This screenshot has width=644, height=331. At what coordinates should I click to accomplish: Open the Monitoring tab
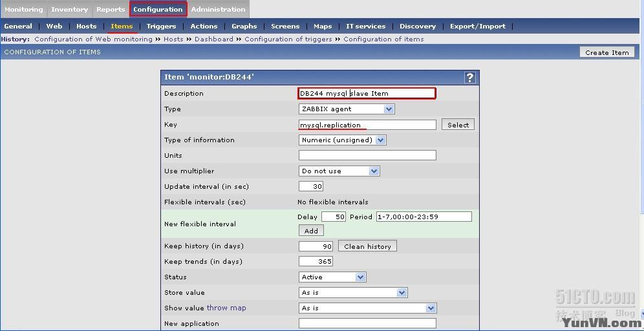24,10
